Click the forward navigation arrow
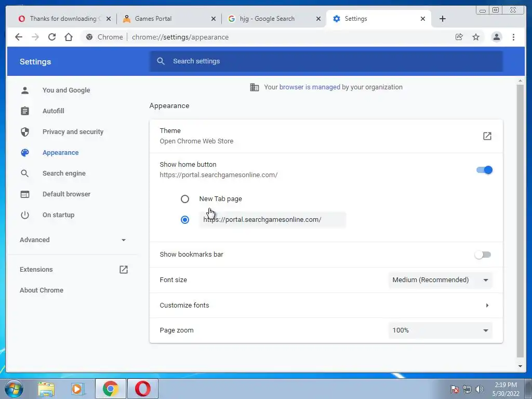Screen dimensions: 532x399 [x=35, y=37]
